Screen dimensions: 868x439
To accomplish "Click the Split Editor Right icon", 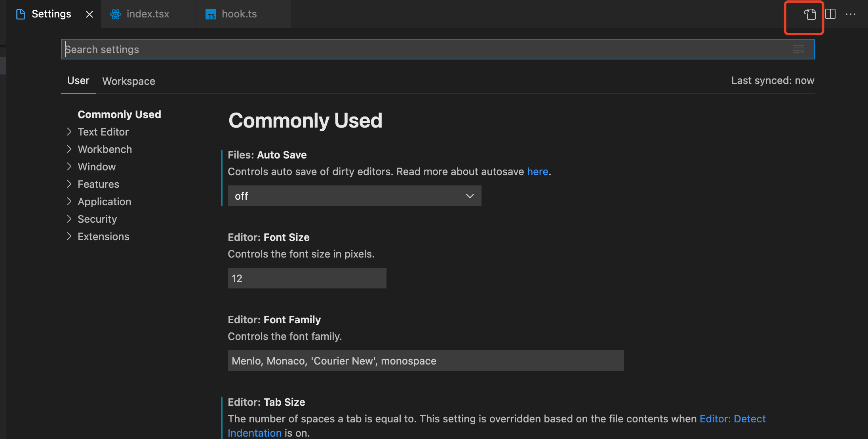I will tap(830, 14).
